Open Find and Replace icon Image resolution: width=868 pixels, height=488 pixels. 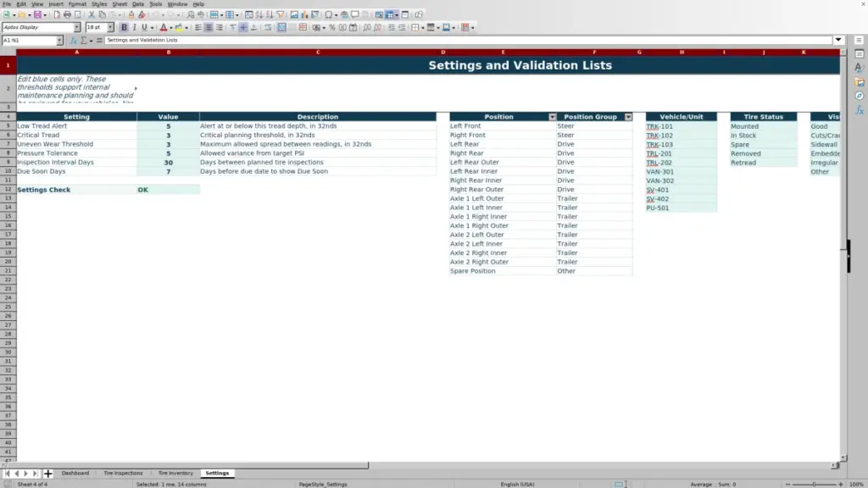191,14
